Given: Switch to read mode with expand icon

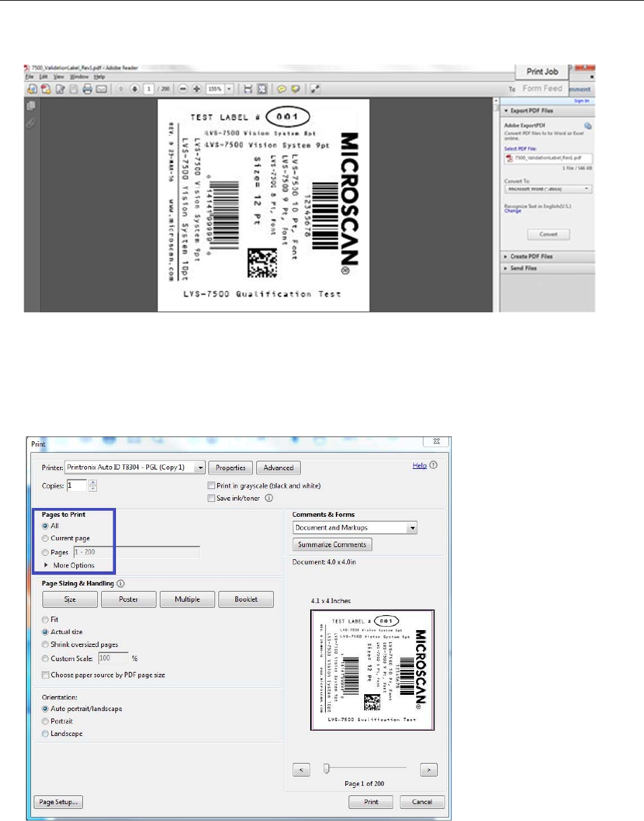Looking at the screenshot, I should [314, 89].
